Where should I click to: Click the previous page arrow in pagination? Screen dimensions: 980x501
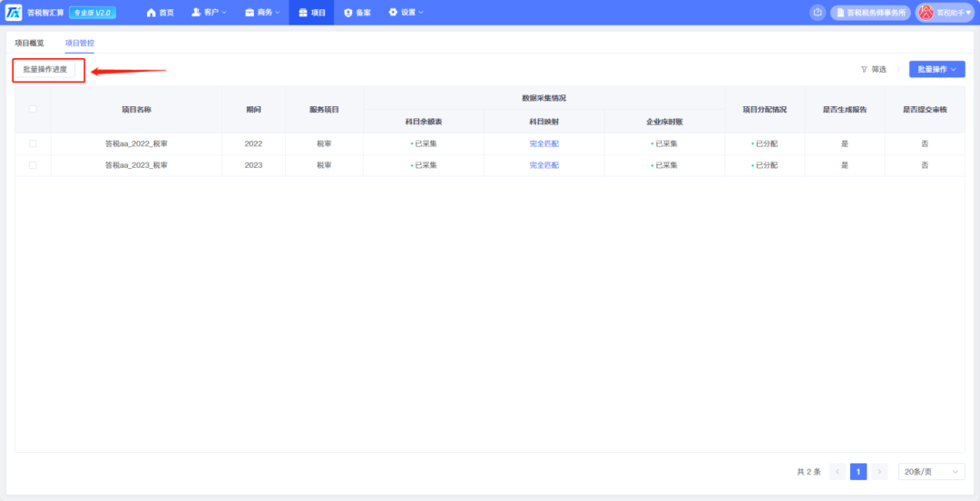coord(838,472)
